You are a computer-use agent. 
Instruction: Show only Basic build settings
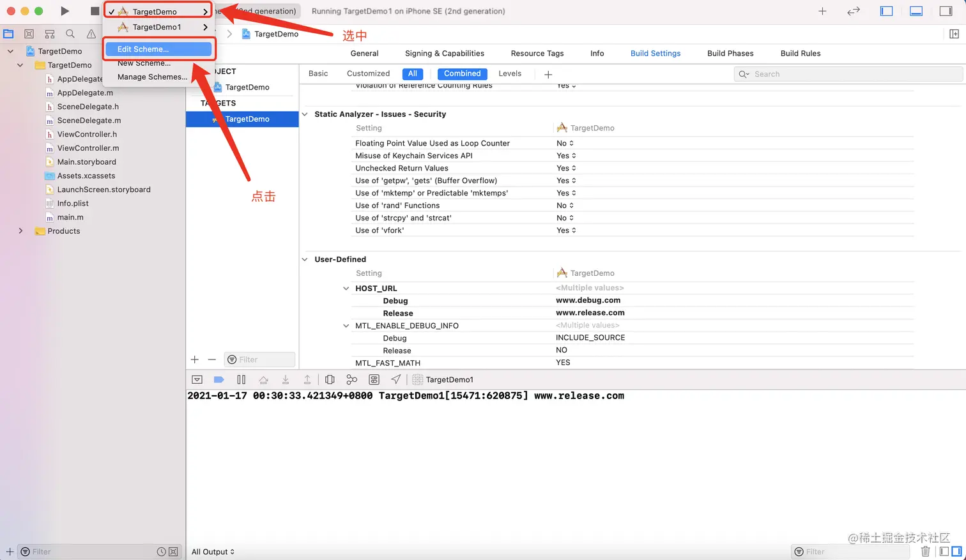[318, 73]
